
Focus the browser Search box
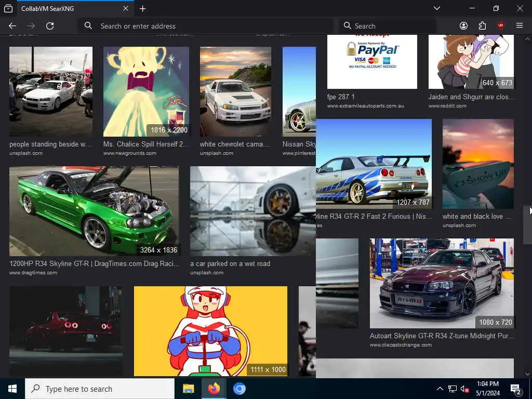388,26
